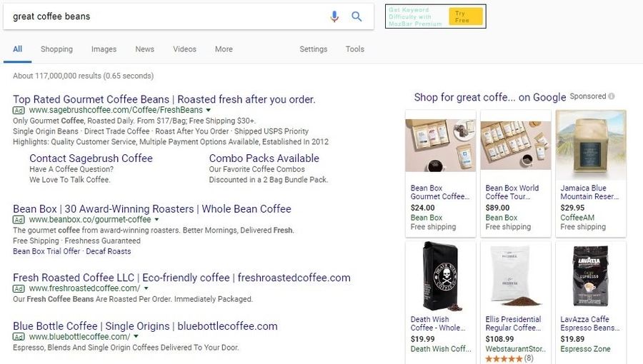This screenshot has height=364, width=643.
Task: Open the search Settings menu
Action: 314,49
